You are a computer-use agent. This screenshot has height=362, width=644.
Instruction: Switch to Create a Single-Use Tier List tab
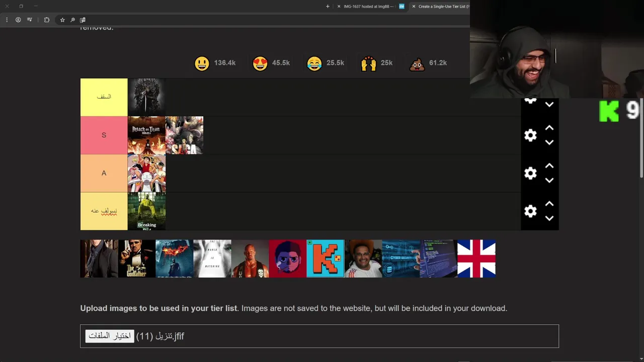pos(443,7)
